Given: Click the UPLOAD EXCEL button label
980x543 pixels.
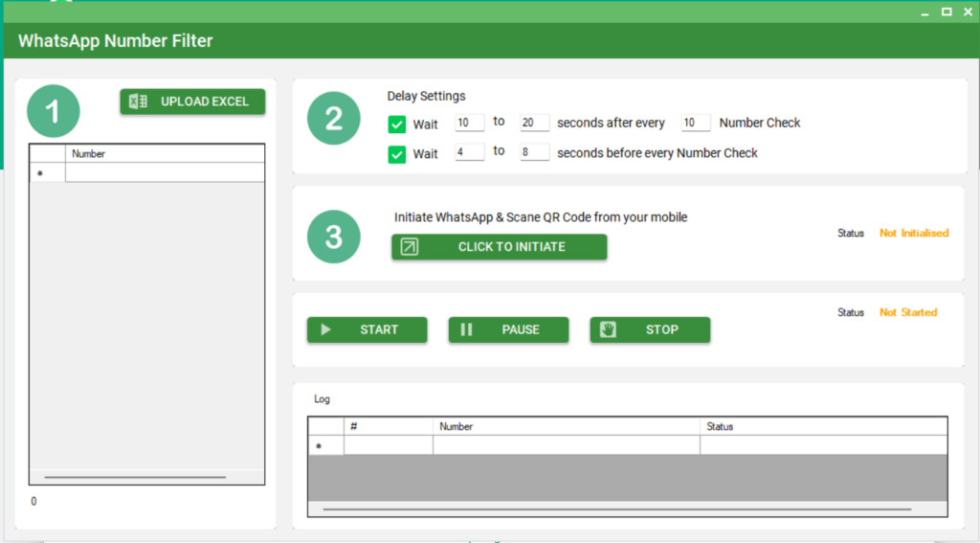Looking at the screenshot, I should click(x=205, y=102).
